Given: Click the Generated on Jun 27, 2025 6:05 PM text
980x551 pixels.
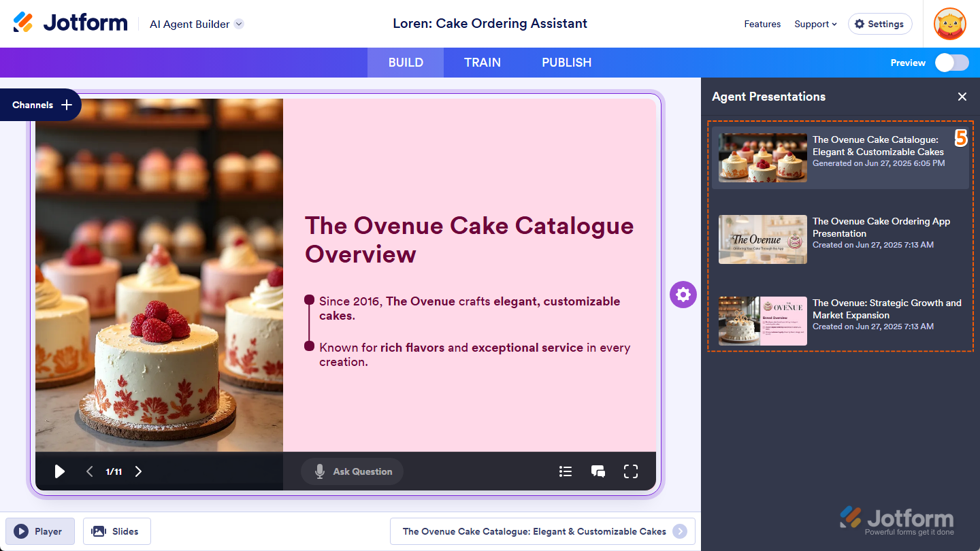Looking at the screenshot, I should (x=879, y=163).
